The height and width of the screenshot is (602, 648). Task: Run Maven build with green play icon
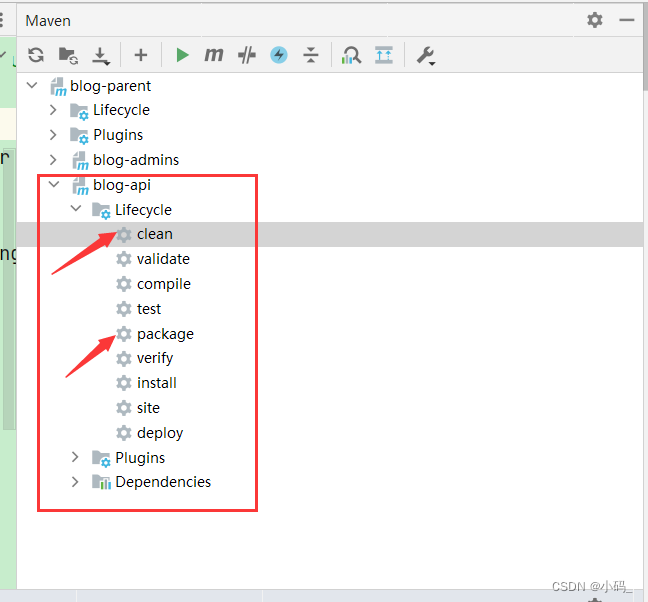click(182, 55)
